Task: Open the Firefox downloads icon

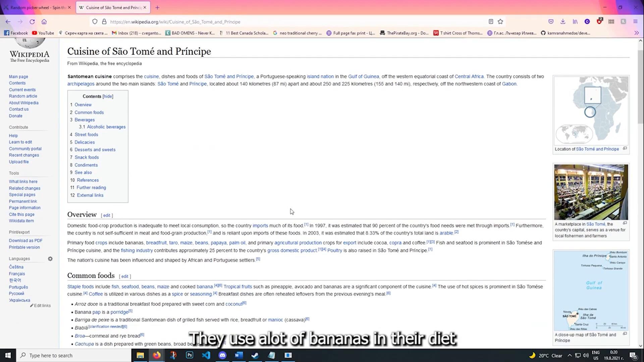Action: (x=563, y=22)
